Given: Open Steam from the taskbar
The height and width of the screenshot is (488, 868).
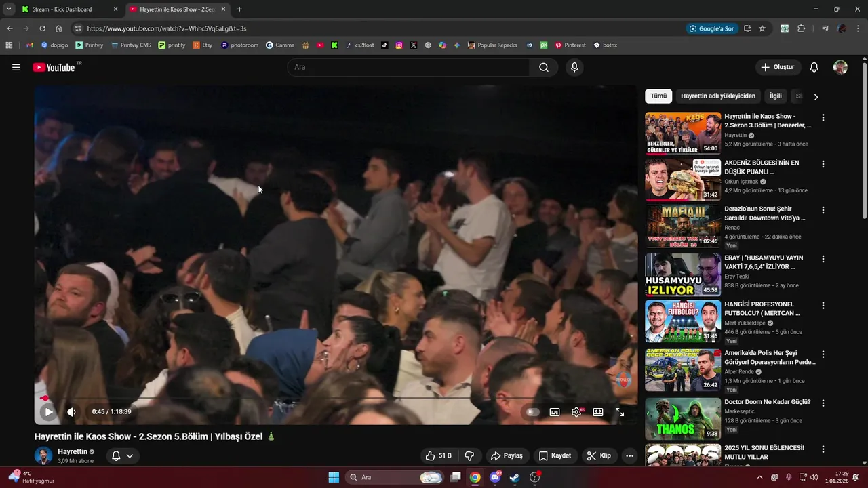Looking at the screenshot, I should pos(515,477).
